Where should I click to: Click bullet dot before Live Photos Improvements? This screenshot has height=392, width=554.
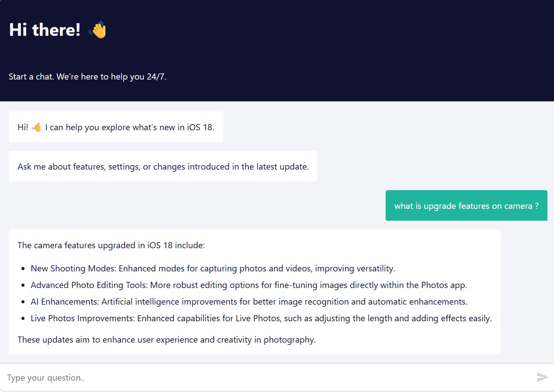(x=23, y=319)
